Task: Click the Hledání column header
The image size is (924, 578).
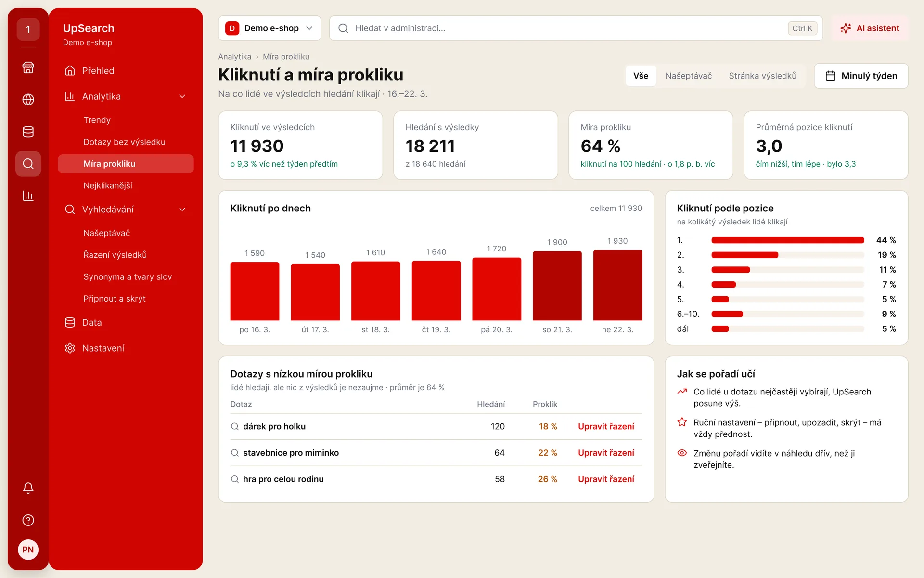Action: click(490, 404)
